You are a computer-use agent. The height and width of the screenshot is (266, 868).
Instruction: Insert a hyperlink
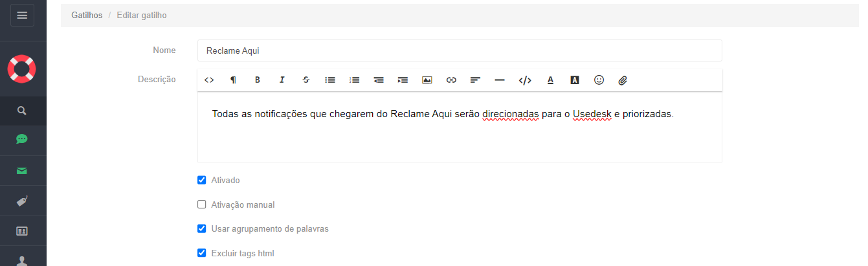click(x=451, y=80)
